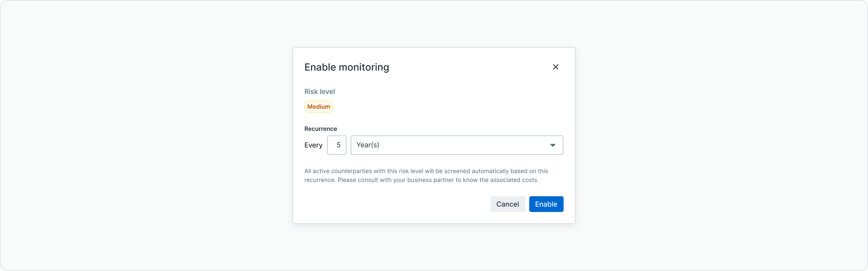Screen dimensions: 868x271
Task: Close the Enable monitoring dialog with X
Action: pos(555,67)
